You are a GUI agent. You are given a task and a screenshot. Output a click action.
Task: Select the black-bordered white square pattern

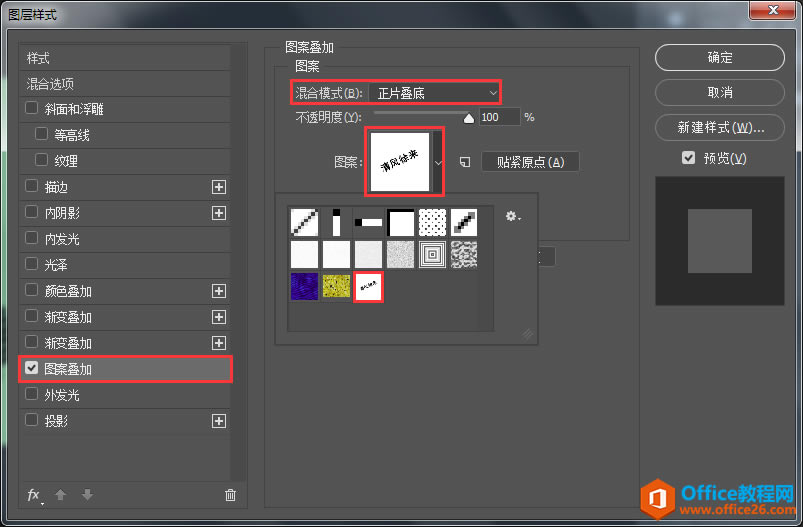click(x=400, y=222)
